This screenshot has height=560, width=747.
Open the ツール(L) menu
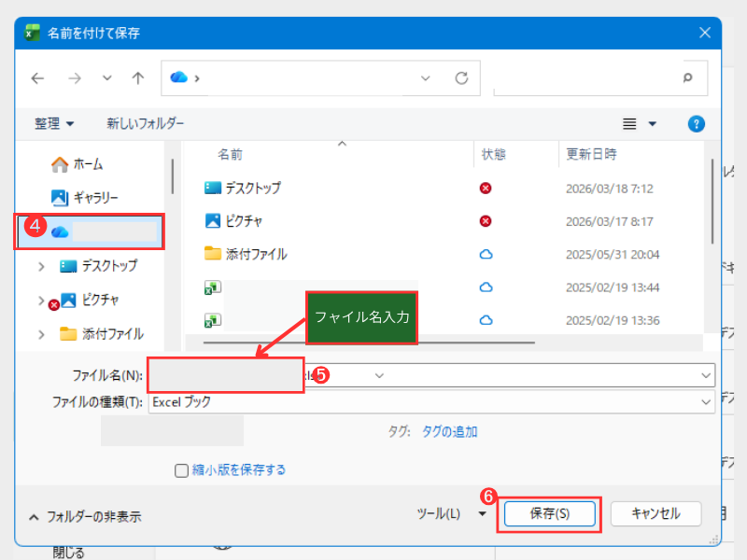click(x=450, y=513)
